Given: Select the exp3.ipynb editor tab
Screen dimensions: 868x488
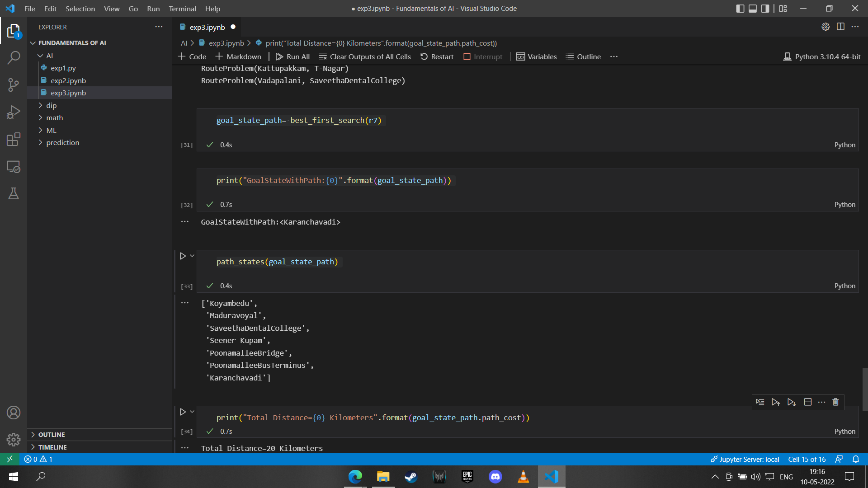Looking at the screenshot, I should tap(207, 27).
